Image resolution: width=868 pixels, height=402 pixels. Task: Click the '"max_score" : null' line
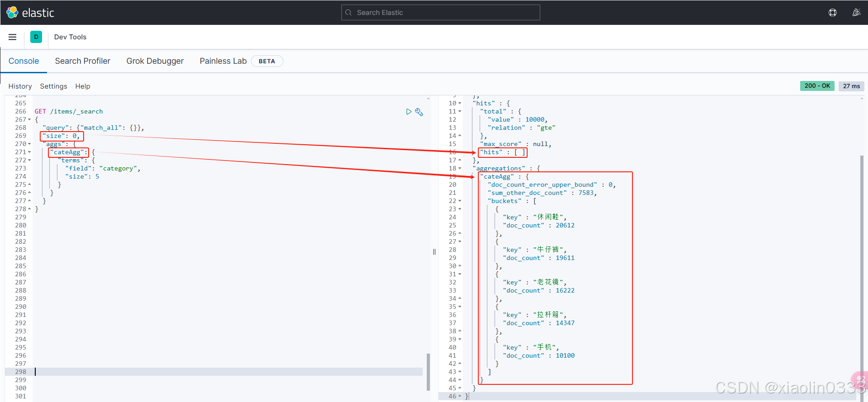coord(516,144)
